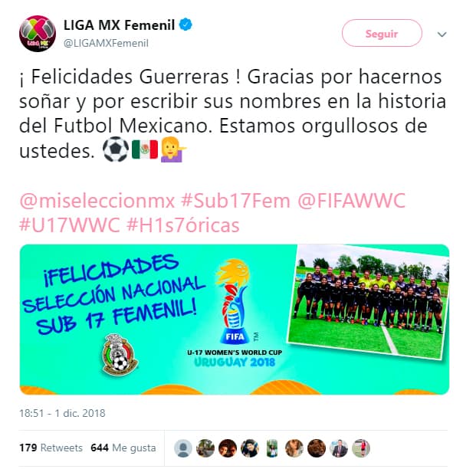Open the #Sub17Fem hashtag
476x469 pixels.
235,201
